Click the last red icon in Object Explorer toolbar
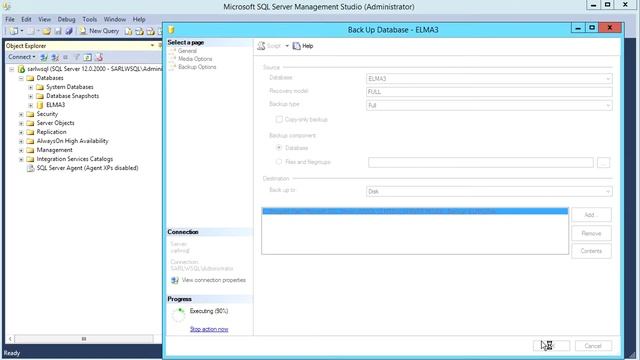 [99, 57]
